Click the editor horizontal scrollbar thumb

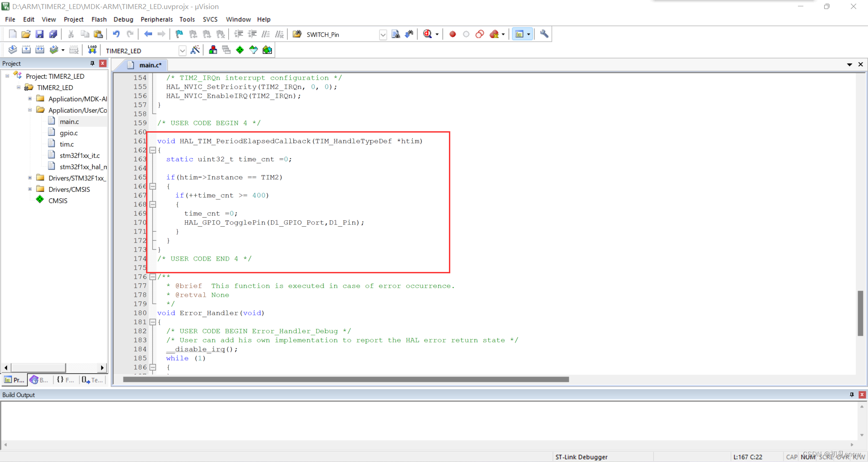[346, 380]
